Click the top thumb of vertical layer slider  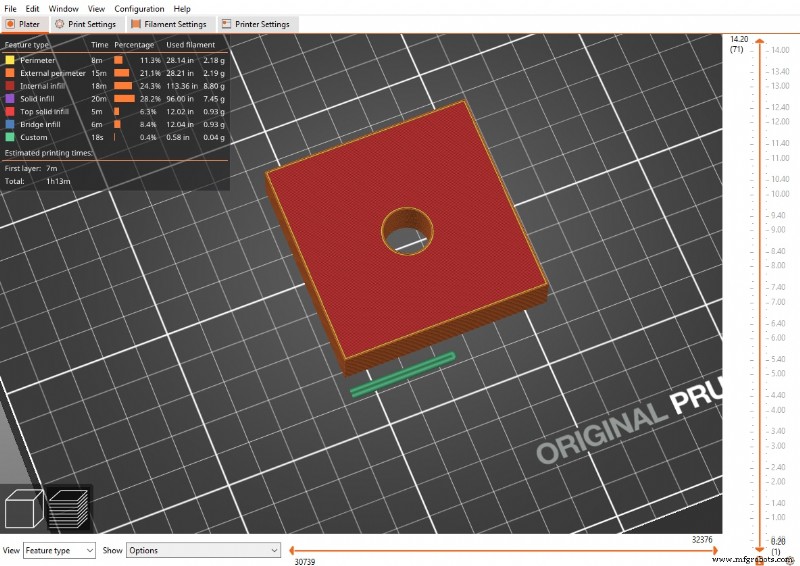760,40
